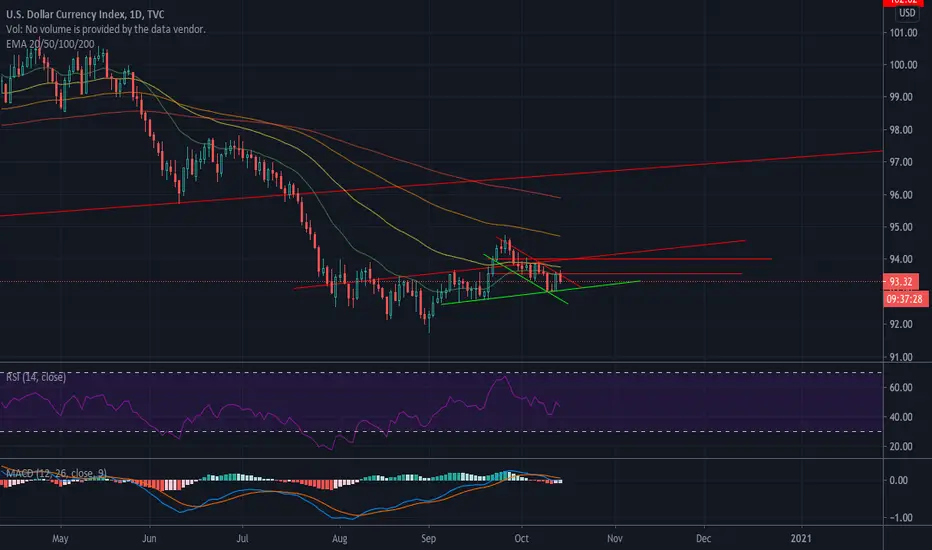The width and height of the screenshot is (932, 550).
Task: Click the 94.00 price axis label
Action: pos(900,259)
